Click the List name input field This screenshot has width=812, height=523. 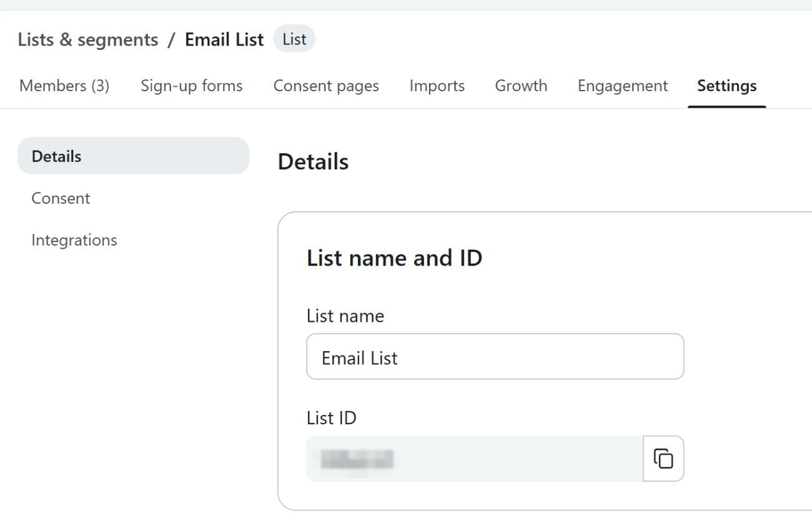[495, 357]
